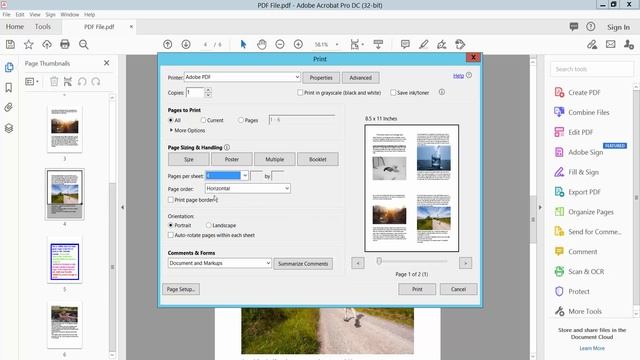Open the Window menu
Image resolution: width=640 pixels, height=360 pixels.
click(x=69, y=14)
